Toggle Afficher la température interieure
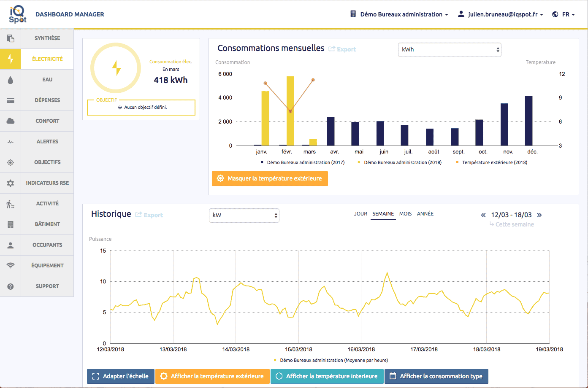This screenshot has height=388, width=588. (x=327, y=376)
